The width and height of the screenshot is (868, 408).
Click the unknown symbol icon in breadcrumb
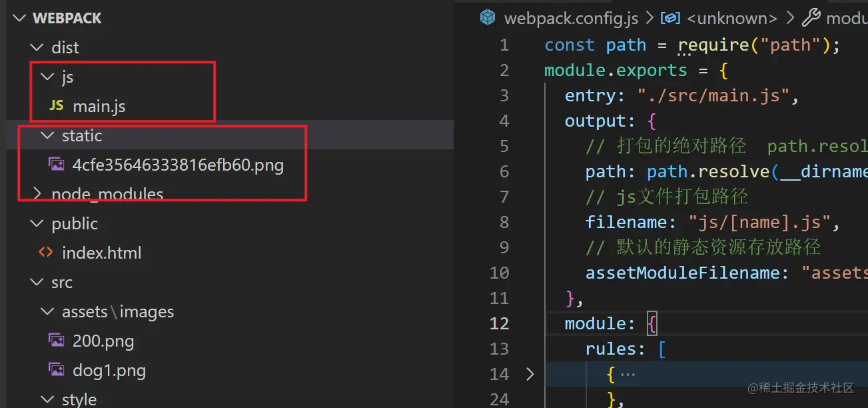click(x=669, y=18)
